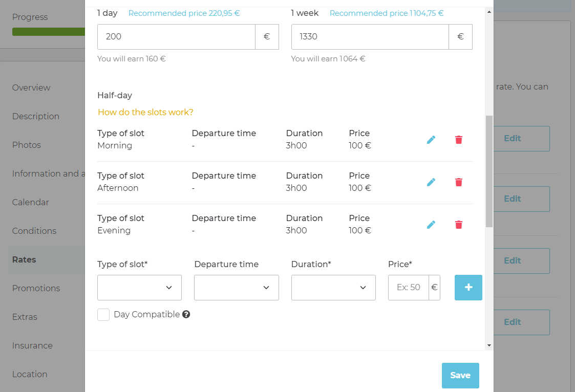Click the blue plus to add a slot
Viewport: 575px width, 392px height.
click(x=468, y=288)
